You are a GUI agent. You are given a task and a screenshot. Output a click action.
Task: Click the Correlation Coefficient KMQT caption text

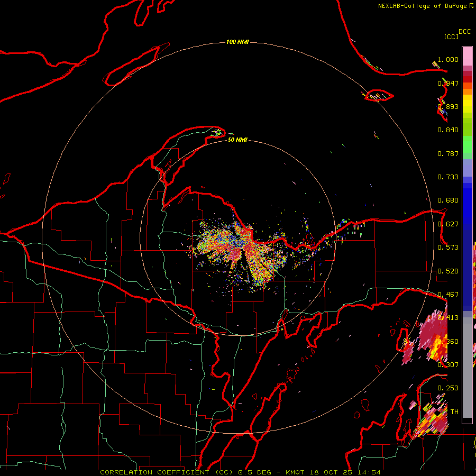point(240,472)
